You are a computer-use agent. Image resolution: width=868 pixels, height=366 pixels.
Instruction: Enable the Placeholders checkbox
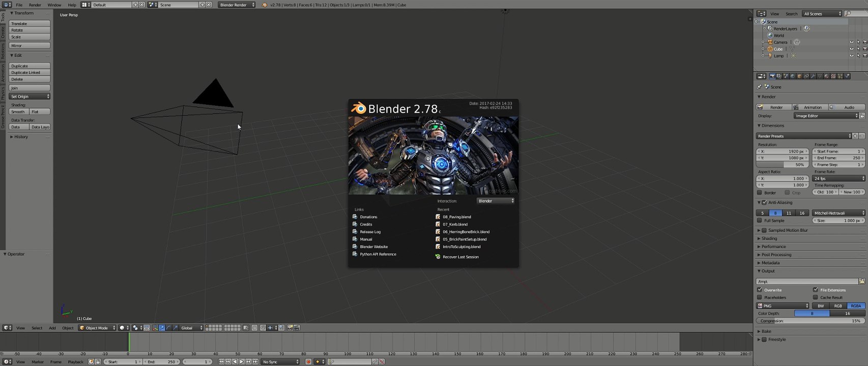(760, 297)
